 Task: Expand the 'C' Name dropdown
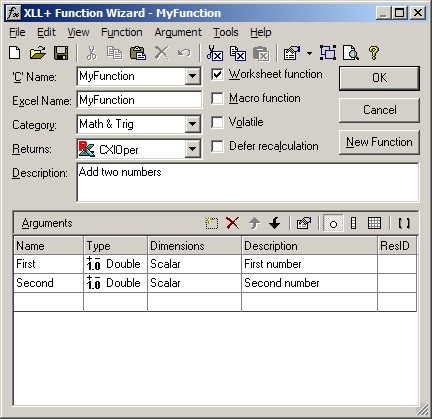tap(192, 76)
